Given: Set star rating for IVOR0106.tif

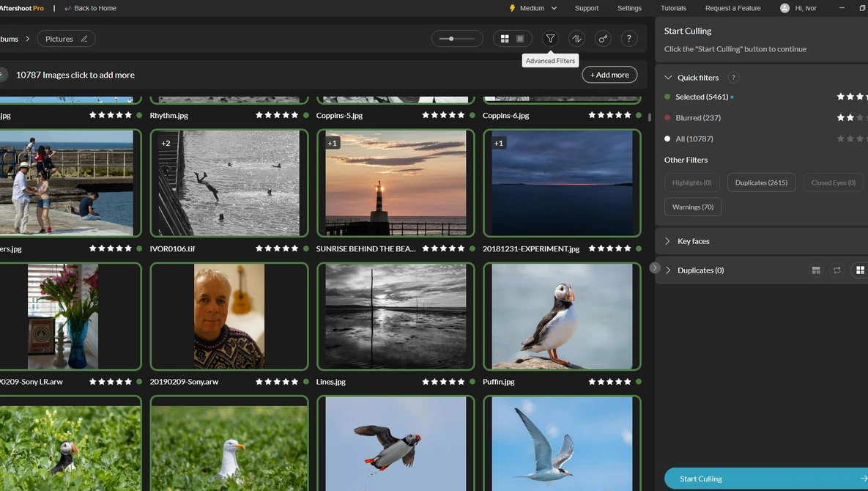Looking at the screenshot, I should (x=277, y=248).
